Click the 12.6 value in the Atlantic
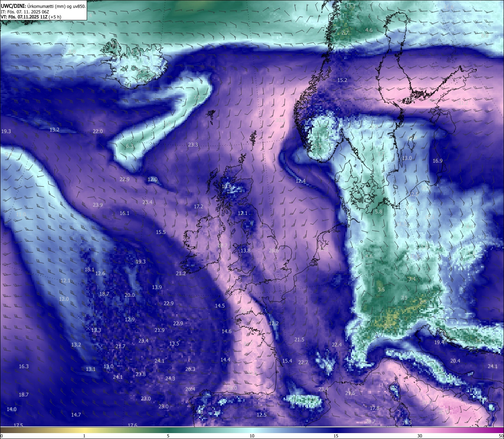504x439 pixels. (x=100, y=273)
